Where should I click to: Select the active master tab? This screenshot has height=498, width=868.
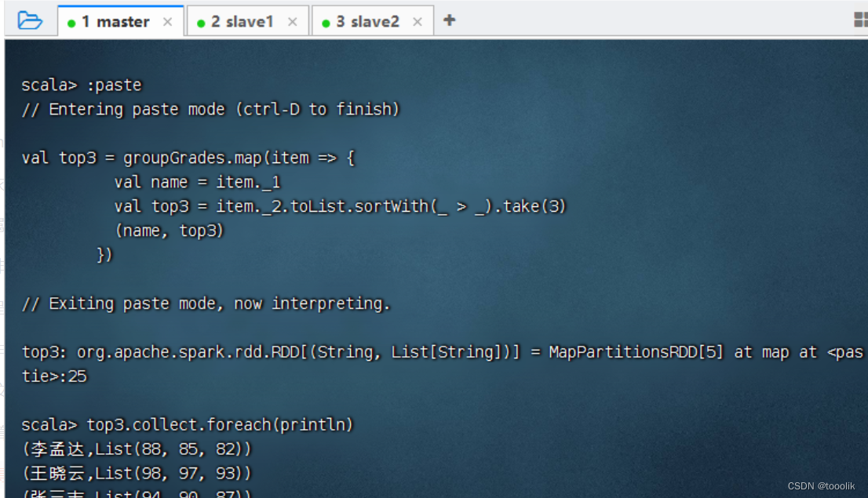click(116, 22)
